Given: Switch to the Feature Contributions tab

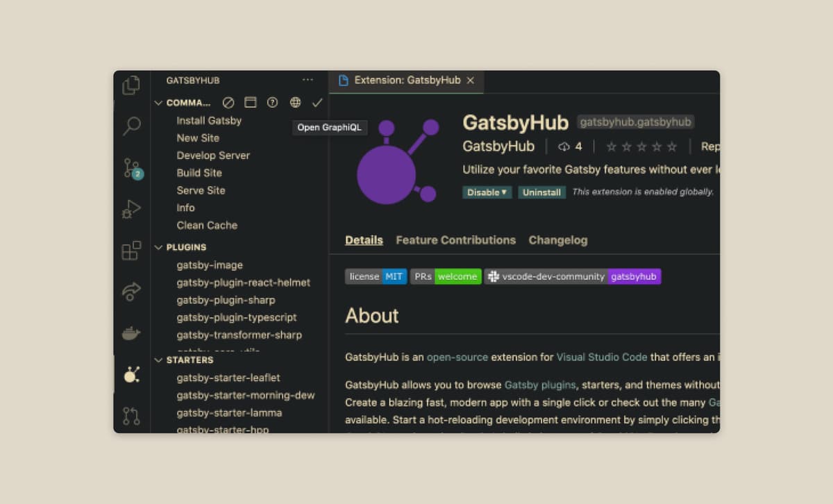Looking at the screenshot, I should 456,240.
